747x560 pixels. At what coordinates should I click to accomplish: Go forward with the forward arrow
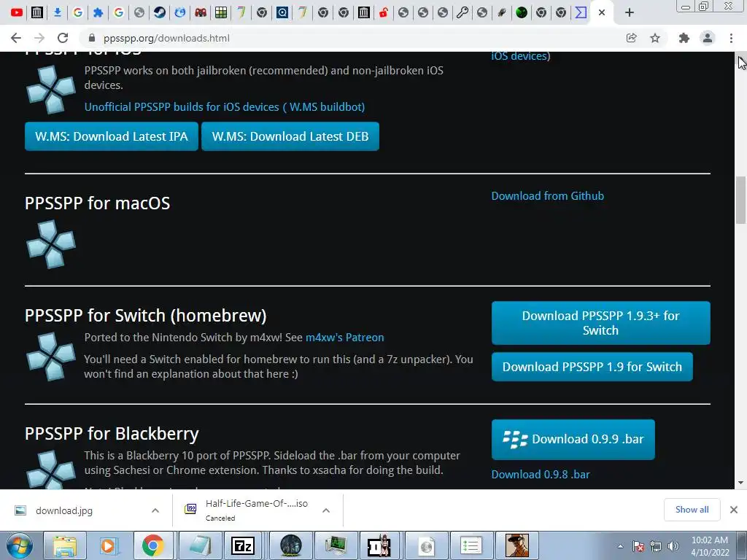tap(39, 38)
